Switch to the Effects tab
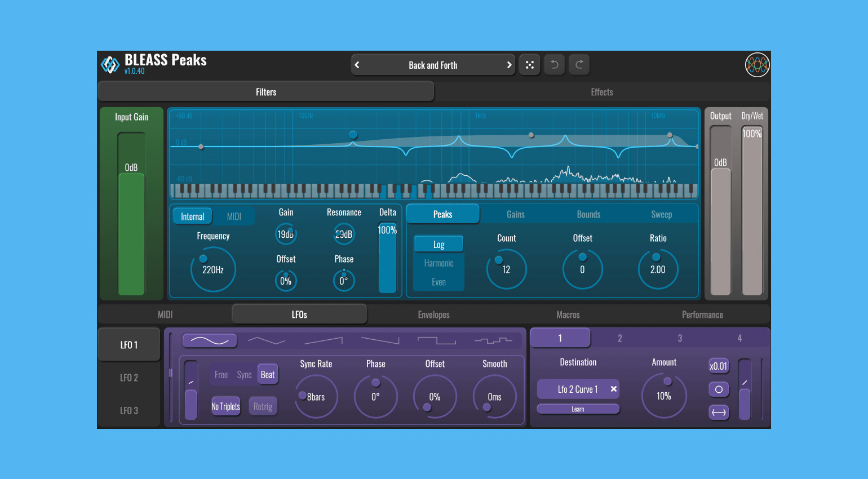 (x=601, y=91)
